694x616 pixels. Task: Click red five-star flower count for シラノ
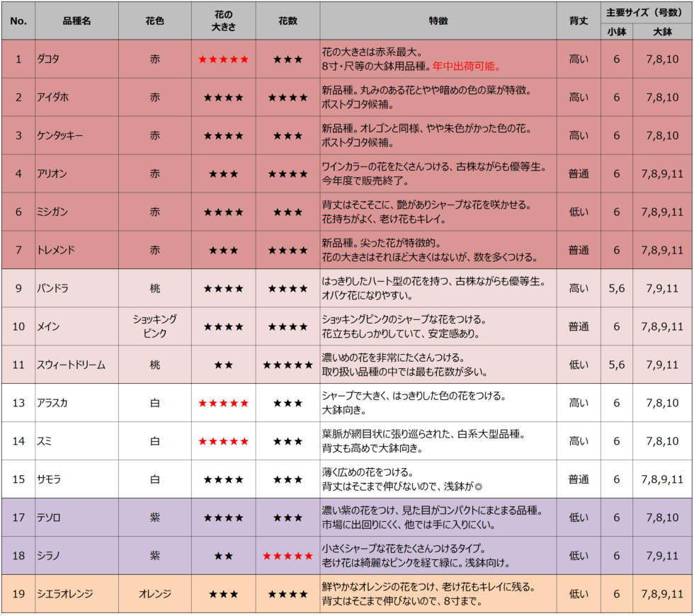[288, 556]
